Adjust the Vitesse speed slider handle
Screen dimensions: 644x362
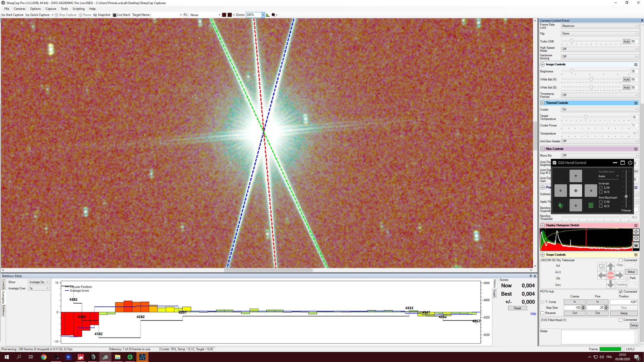pos(626,196)
